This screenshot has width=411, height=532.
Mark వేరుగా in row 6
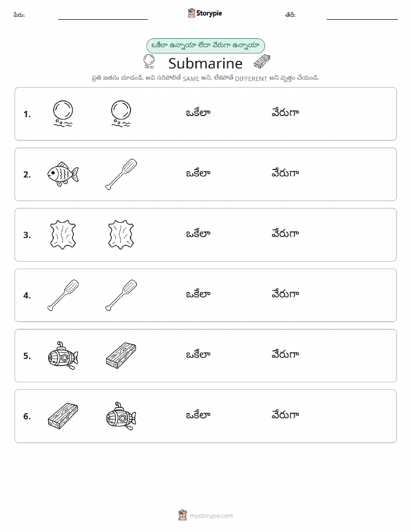(x=285, y=415)
